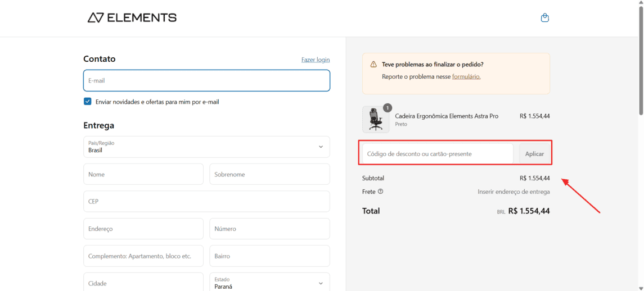Open the shopping bag cart icon
Viewport: 644px width, 291px height.
click(544, 17)
